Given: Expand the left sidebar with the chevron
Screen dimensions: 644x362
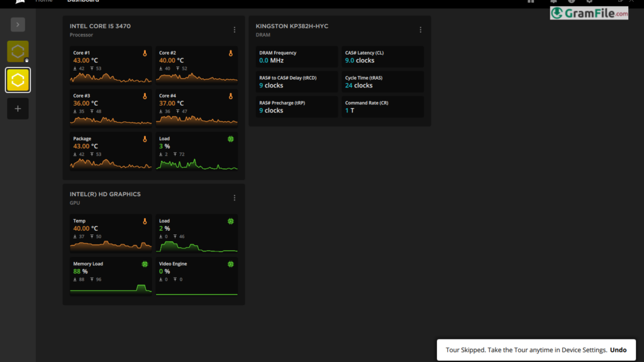Looking at the screenshot, I should 18,25.
